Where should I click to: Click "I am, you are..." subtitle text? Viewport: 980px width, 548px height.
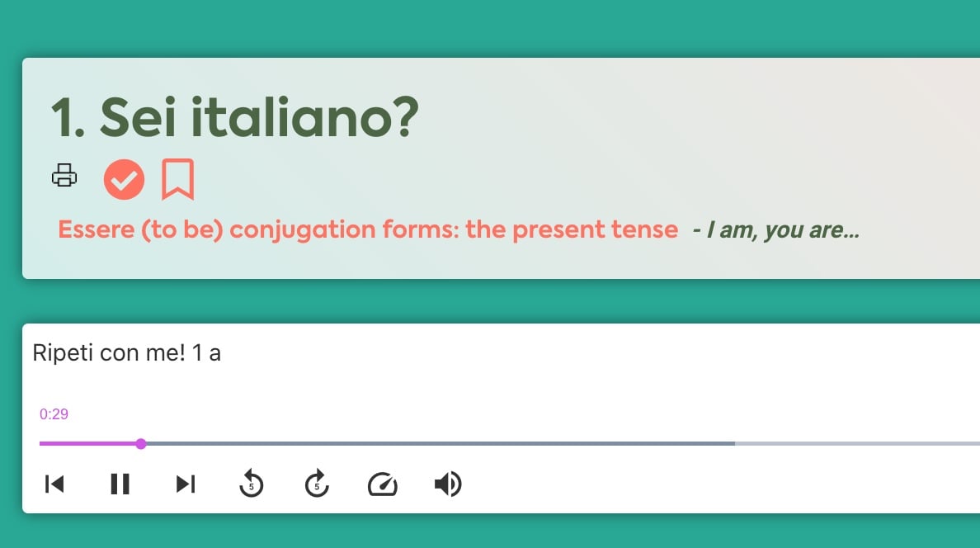[783, 230]
